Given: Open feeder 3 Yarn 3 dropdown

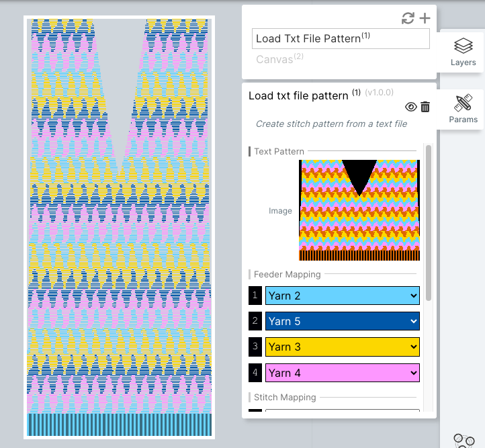Looking at the screenshot, I should (x=343, y=347).
